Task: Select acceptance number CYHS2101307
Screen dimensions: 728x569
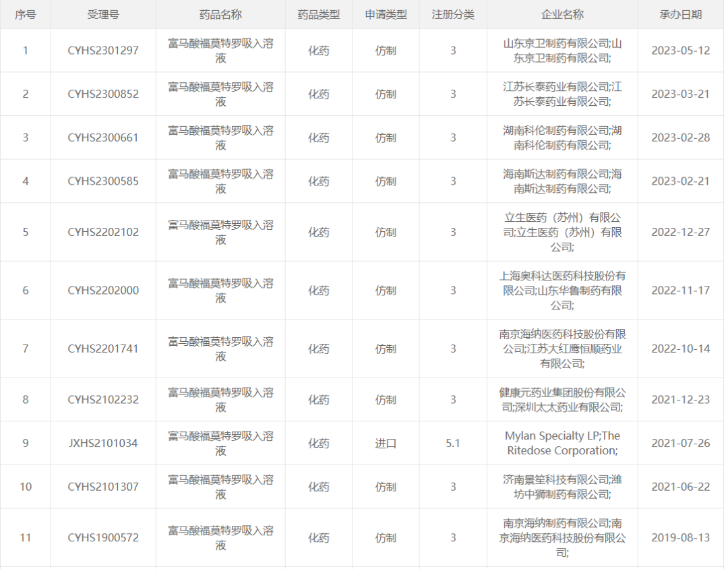Action: point(103,487)
